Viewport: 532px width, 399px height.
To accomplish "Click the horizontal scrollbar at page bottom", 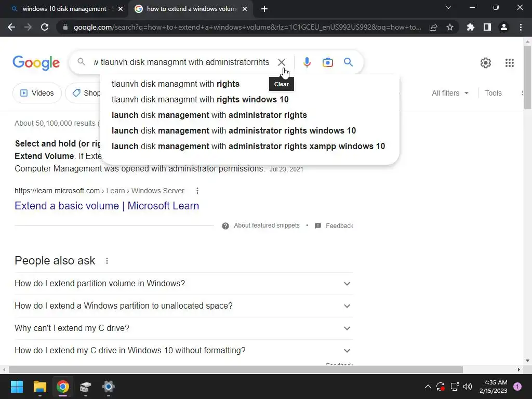I will point(236,369).
